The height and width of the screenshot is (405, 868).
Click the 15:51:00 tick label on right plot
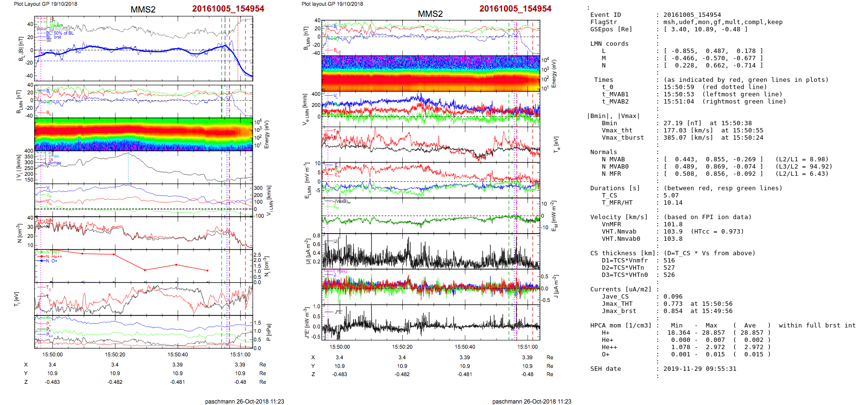[x=527, y=347]
